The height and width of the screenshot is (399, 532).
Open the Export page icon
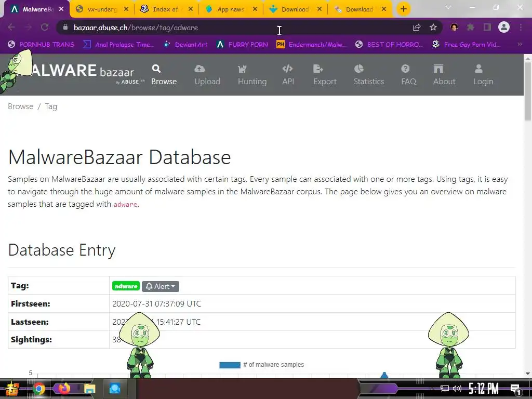click(x=318, y=69)
